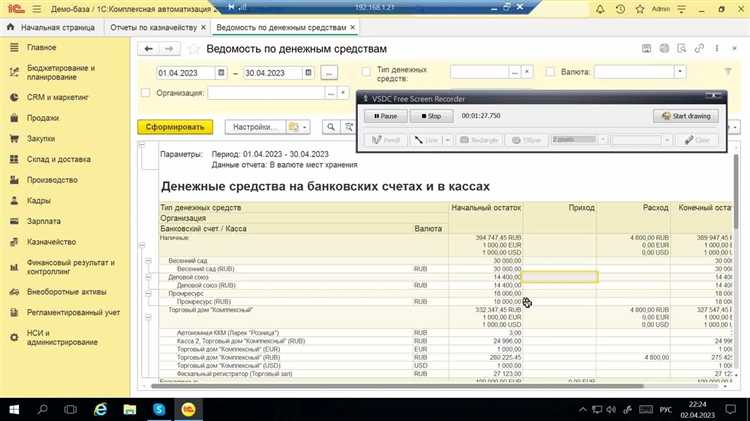Click the Сформировать button
Viewport: 750px width, 421px height.
click(x=176, y=127)
